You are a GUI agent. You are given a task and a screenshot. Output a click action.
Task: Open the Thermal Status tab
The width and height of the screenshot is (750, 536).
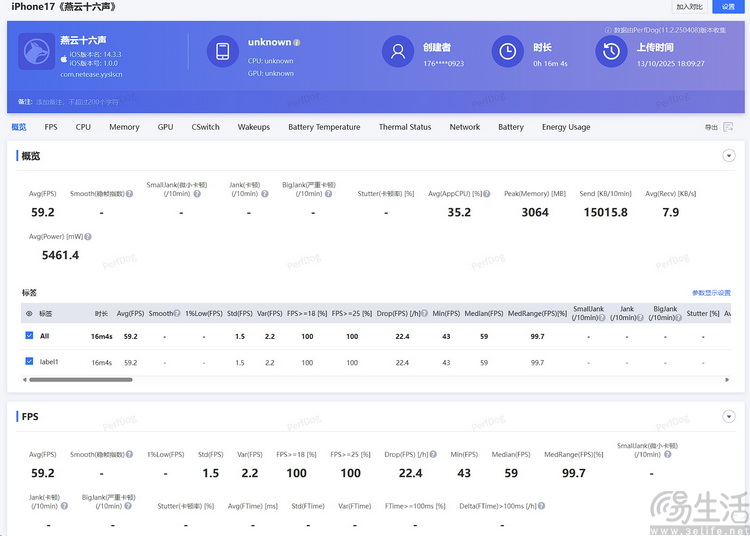(x=404, y=127)
